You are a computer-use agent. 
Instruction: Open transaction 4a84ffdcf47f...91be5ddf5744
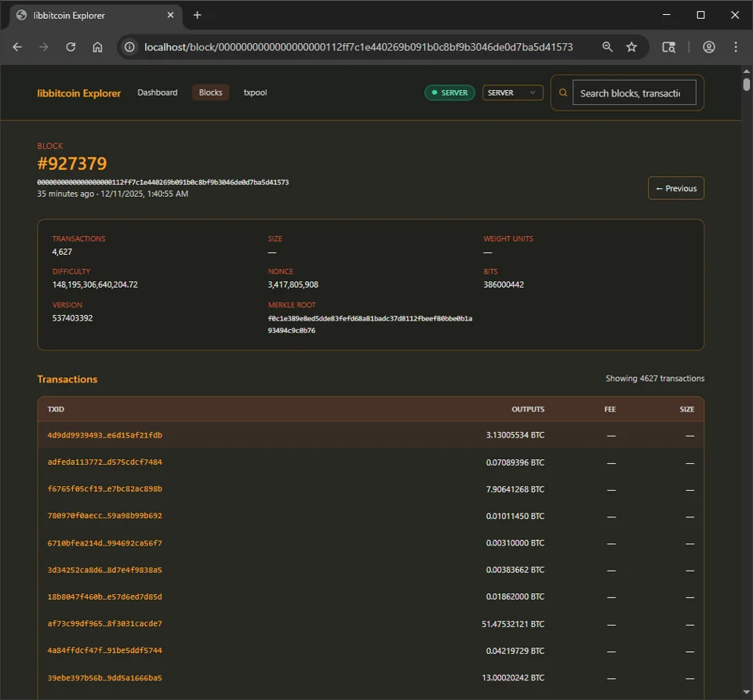point(104,651)
